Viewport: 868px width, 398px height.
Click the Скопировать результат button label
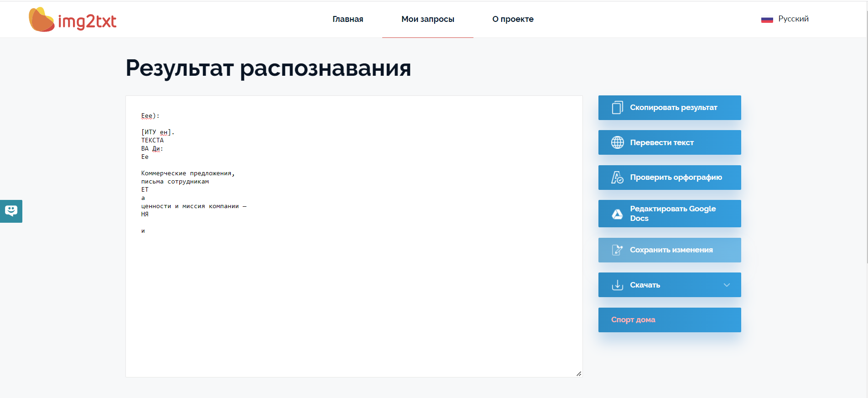click(673, 108)
